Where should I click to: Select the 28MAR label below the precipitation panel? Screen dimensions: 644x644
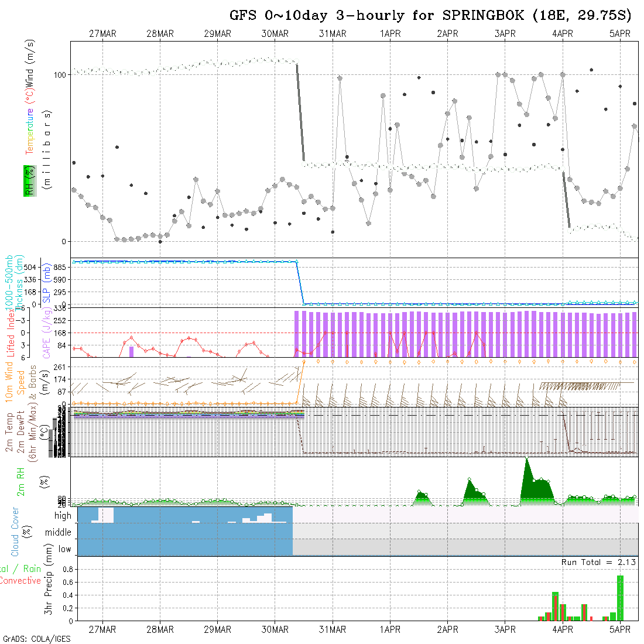point(160,629)
